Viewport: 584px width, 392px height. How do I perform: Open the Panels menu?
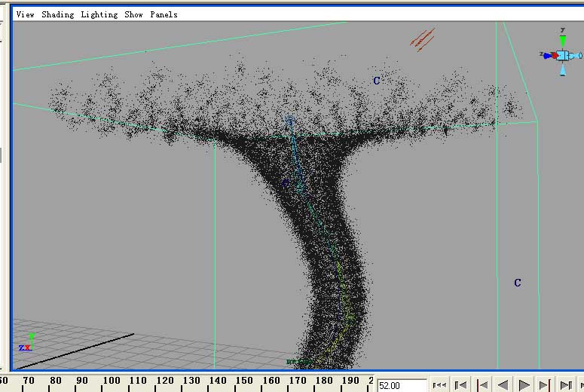164,14
